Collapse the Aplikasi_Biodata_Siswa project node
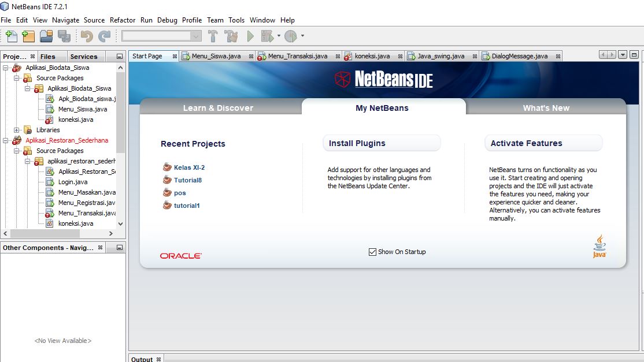The height and width of the screenshot is (362, 644). tap(6, 68)
